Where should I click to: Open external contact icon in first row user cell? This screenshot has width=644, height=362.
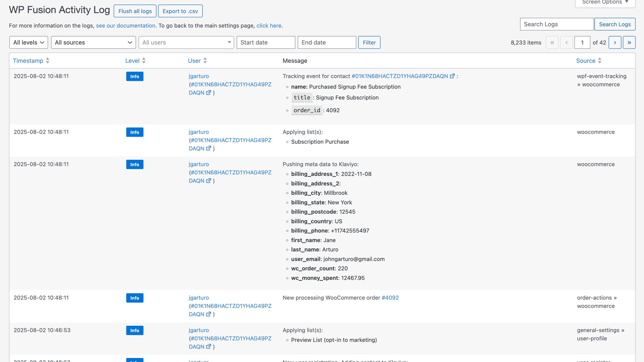pyautogui.click(x=209, y=93)
